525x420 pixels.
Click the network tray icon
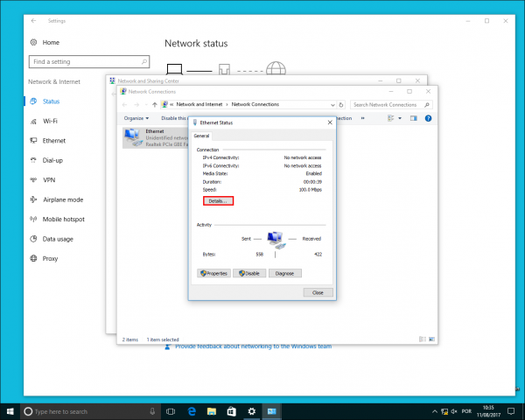click(x=444, y=411)
